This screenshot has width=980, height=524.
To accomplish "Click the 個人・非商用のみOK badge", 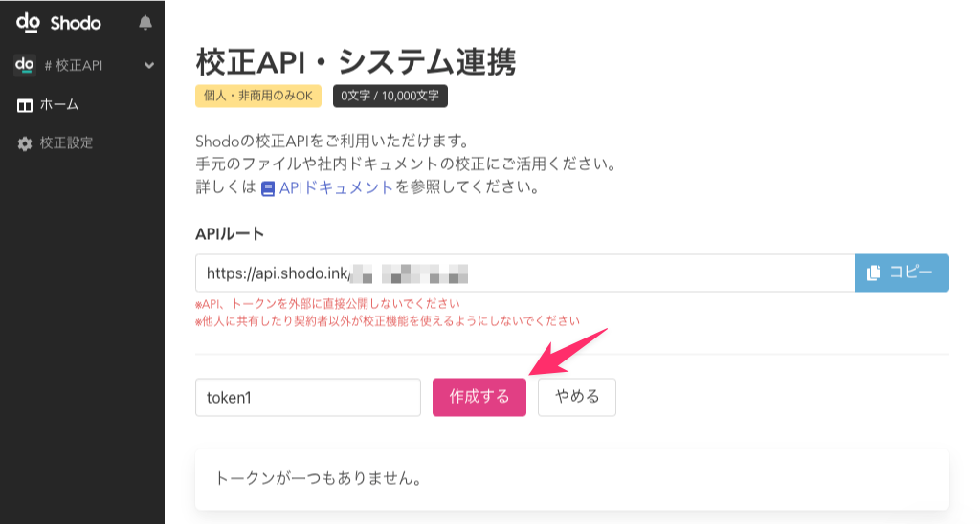I will coord(258,97).
